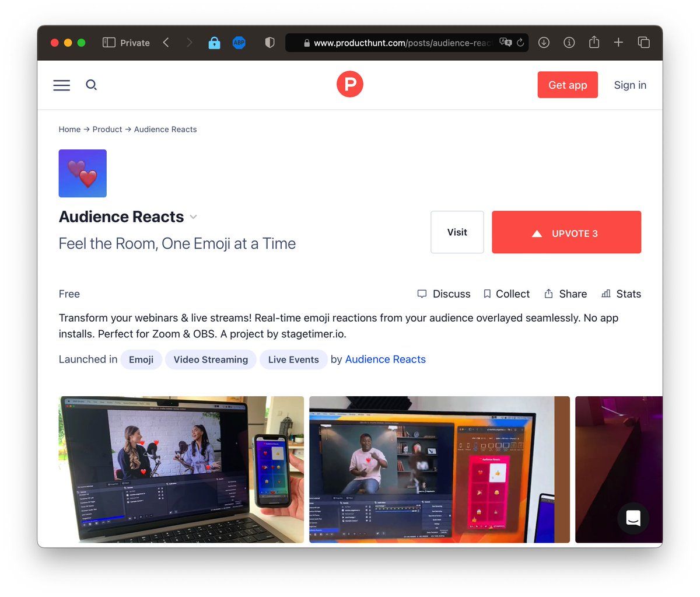Click the search magnifier icon

(91, 85)
